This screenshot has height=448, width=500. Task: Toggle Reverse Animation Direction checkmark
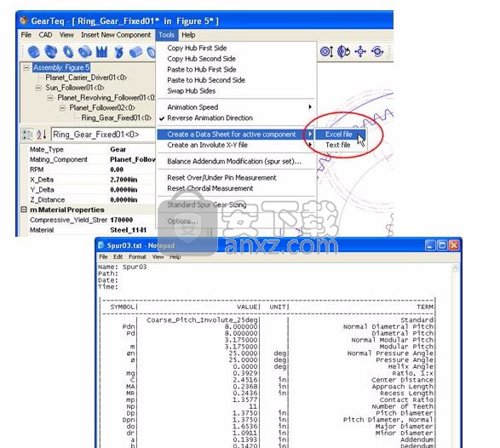coord(210,118)
